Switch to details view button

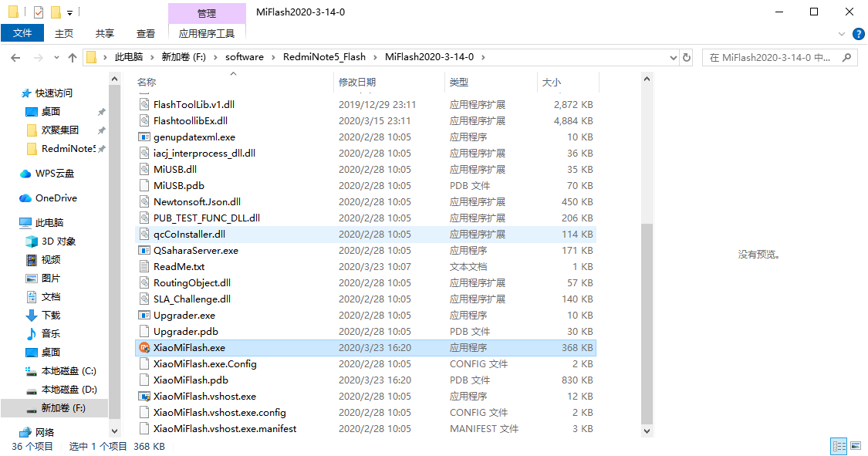(839, 446)
